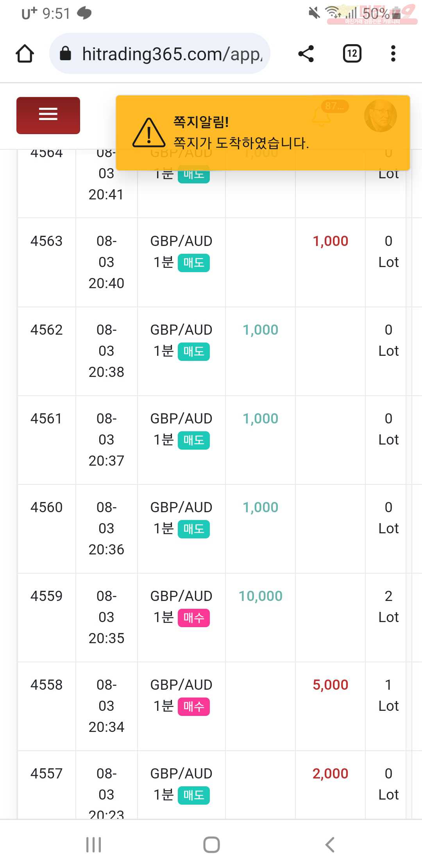Viewport: 422px width, 868px height.
Task: Open the browser three-dot menu
Action: tap(393, 54)
